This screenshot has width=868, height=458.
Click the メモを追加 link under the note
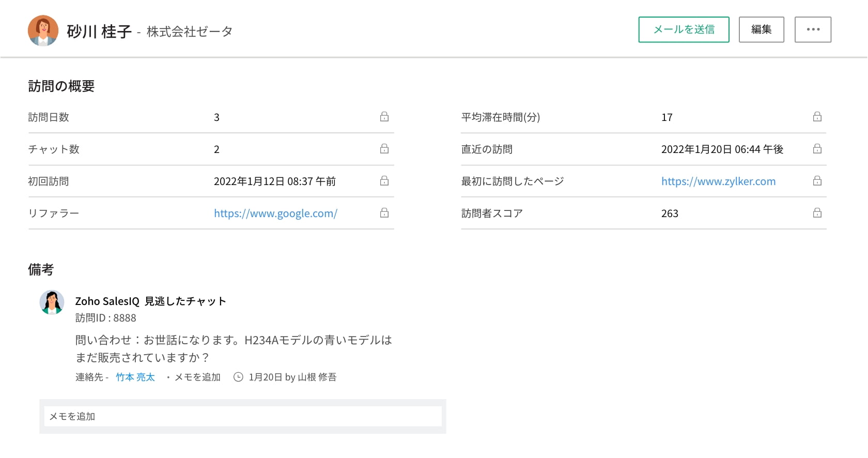(x=197, y=377)
